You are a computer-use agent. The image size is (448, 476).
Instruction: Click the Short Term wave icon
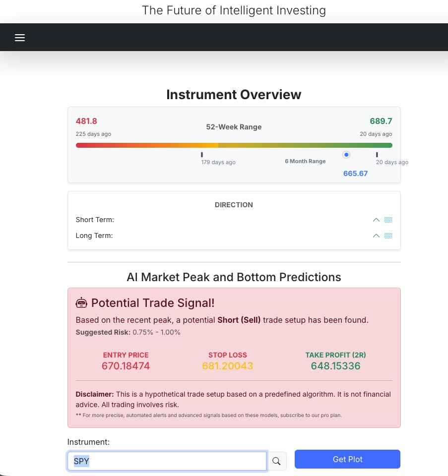coord(388,220)
